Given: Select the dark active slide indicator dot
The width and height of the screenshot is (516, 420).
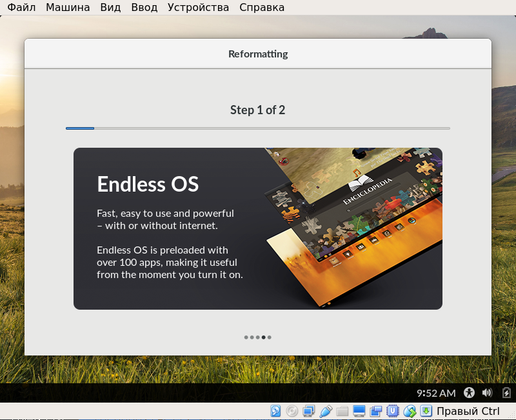Looking at the screenshot, I should [x=263, y=337].
